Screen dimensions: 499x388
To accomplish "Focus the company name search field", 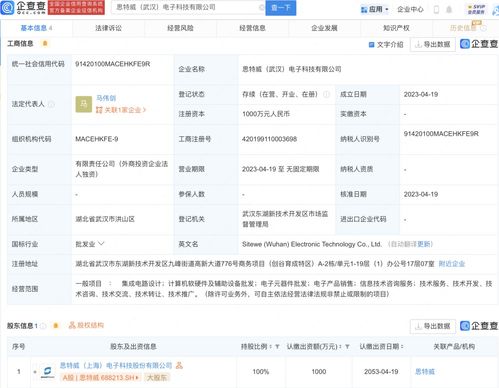I will click(188, 7).
